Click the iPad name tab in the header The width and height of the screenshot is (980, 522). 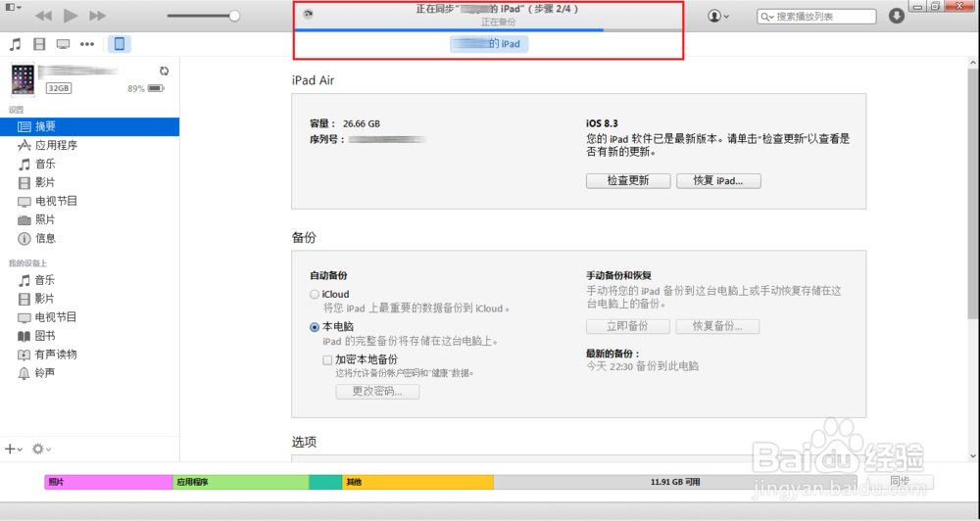(489, 44)
